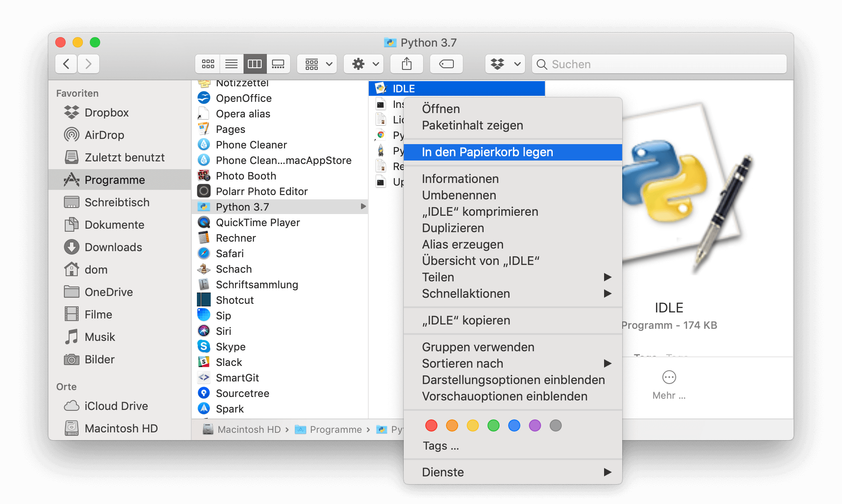Go back with left arrow button

point(66,64)
